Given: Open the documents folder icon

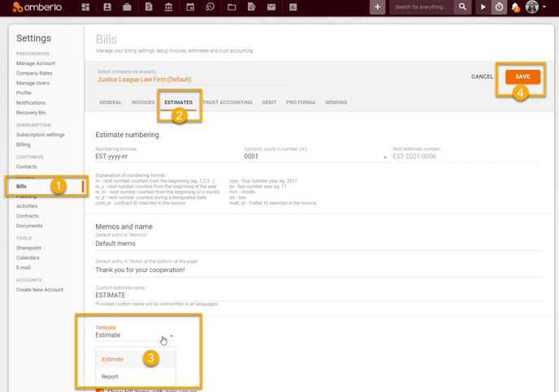Looking at the screenshot, I should pyautogui.click(x=232, y=7).
